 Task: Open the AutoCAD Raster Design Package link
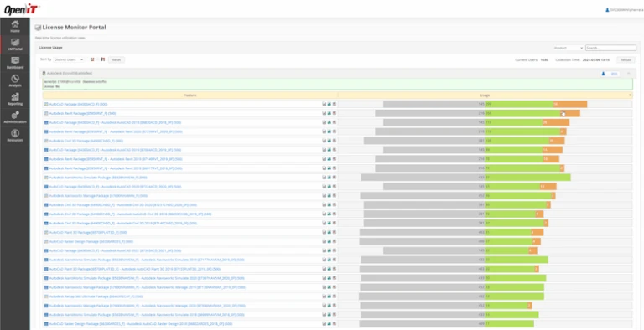click(91, 241)
